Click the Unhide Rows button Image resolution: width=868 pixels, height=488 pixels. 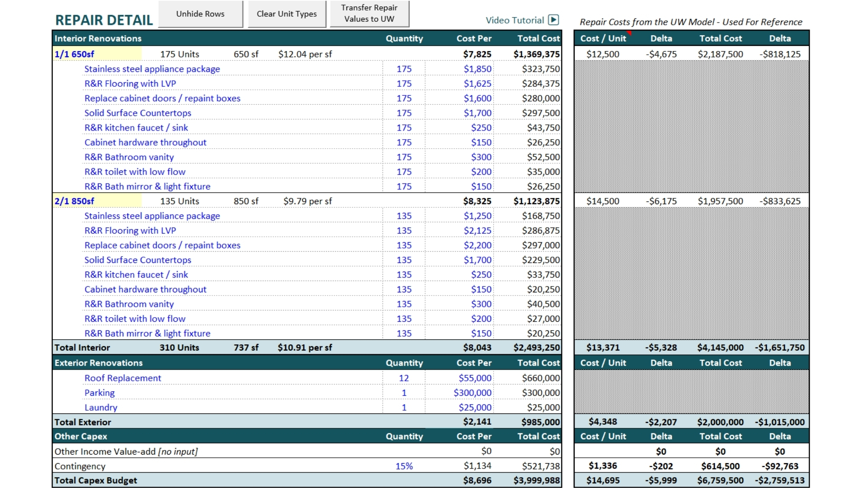click(200, 14)
